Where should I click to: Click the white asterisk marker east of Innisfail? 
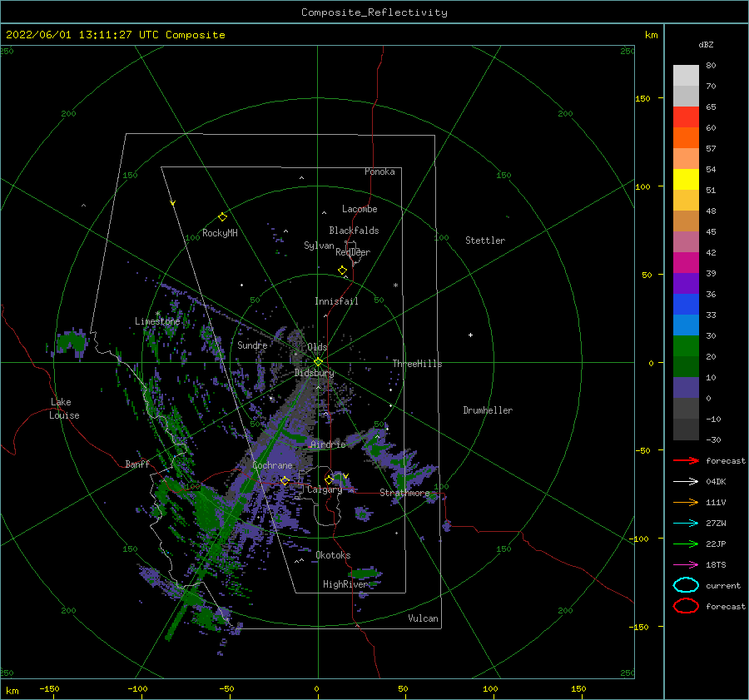[x=395, y=285]
